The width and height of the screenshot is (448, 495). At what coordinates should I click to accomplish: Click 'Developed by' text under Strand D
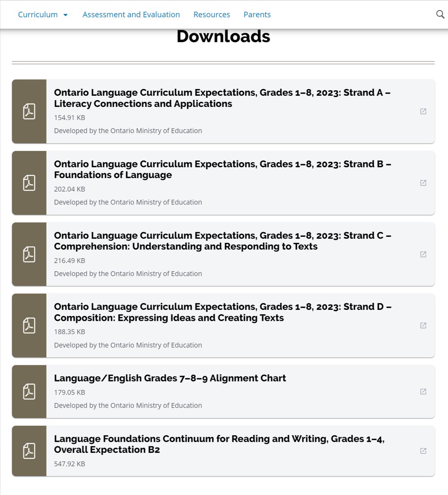[128, 345]
